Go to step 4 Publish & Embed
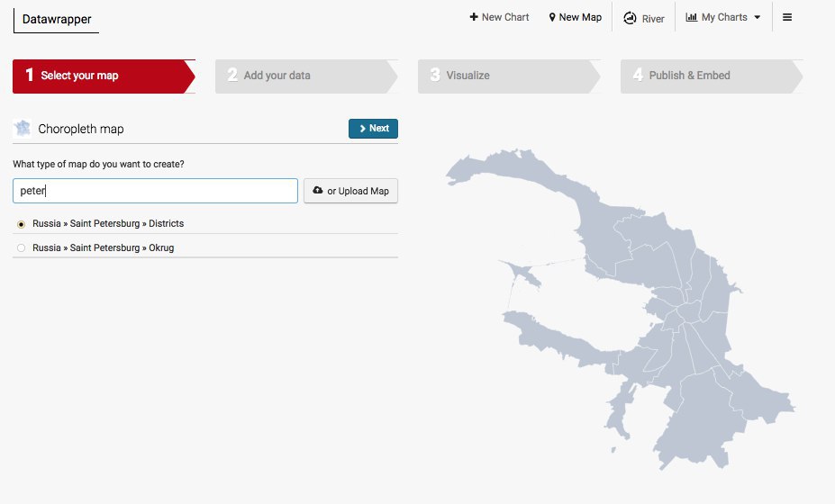 [712, 76]
